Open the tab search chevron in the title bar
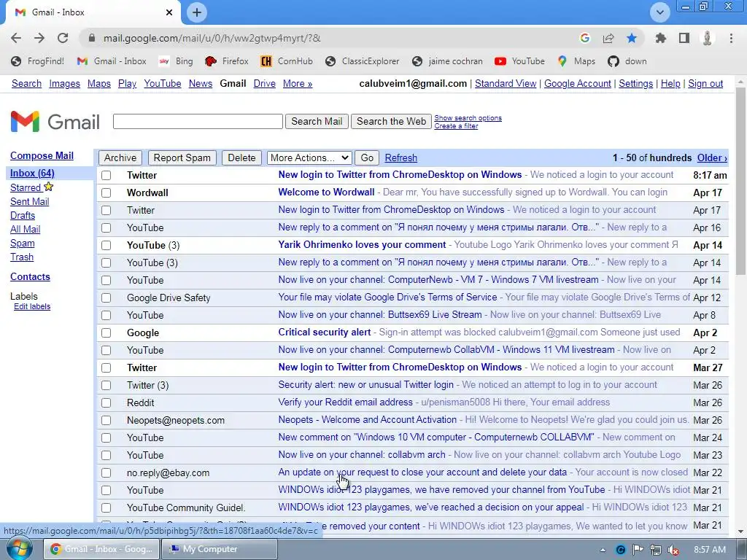 659,12
